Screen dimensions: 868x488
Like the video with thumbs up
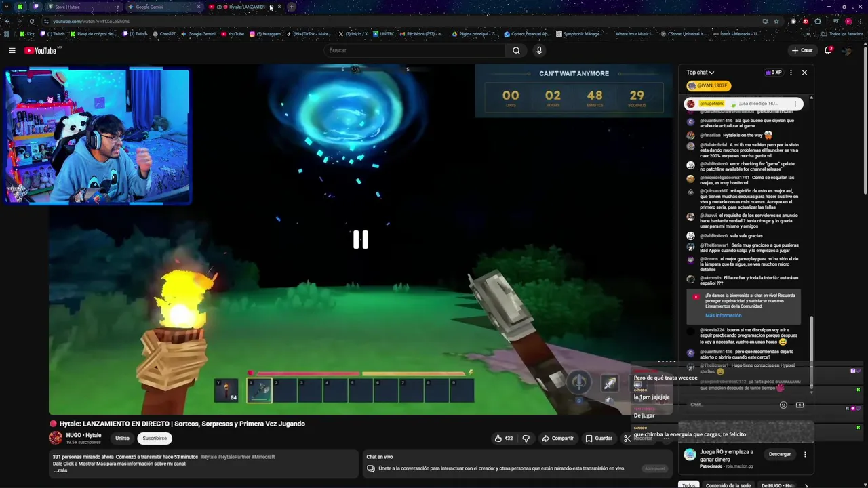coord(502,439)
